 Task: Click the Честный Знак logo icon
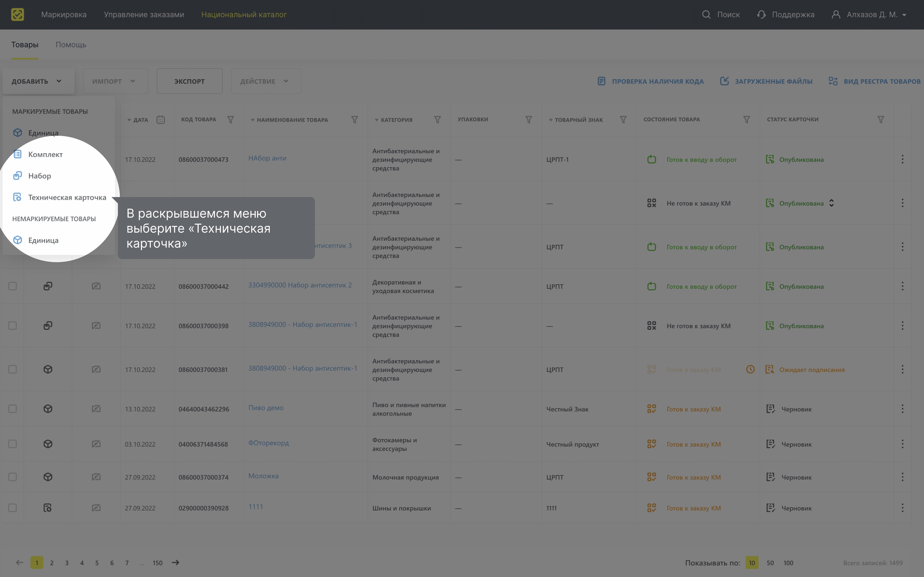tap(18, 14)
